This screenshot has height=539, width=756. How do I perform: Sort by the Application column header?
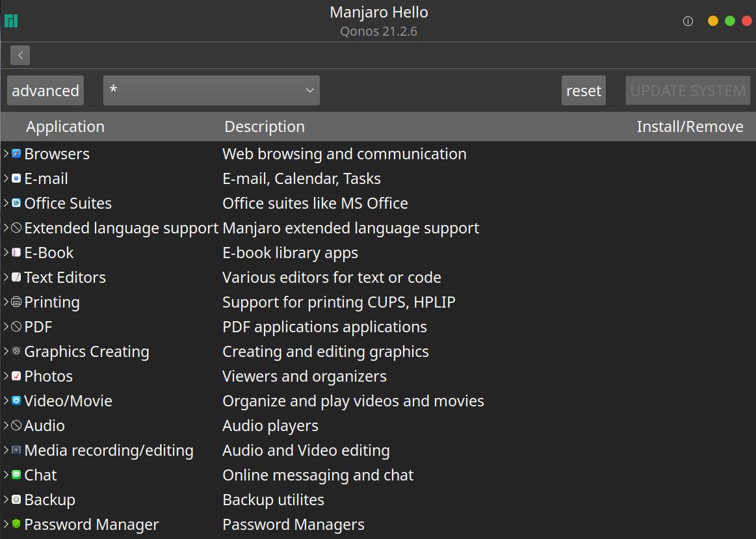65,127
